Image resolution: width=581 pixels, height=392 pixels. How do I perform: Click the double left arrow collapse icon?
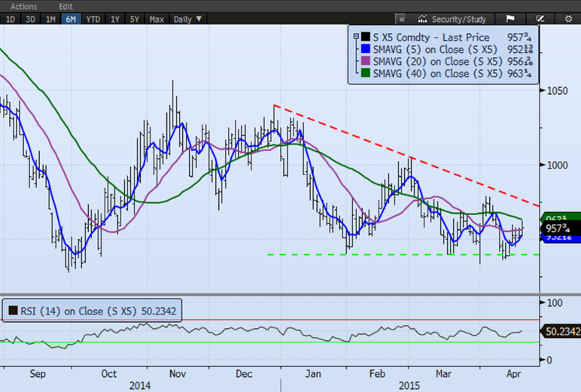[x=402, y=18]
